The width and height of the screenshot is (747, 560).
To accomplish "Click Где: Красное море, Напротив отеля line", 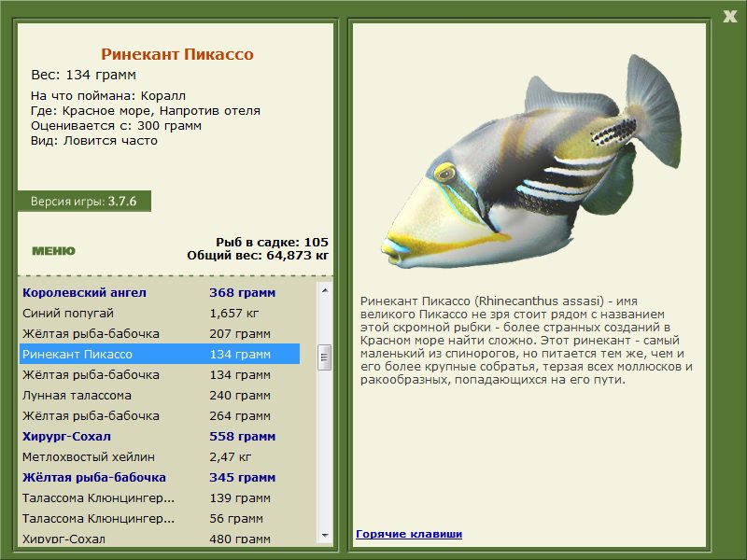I will pyautogui.click(x=146, y=111).
